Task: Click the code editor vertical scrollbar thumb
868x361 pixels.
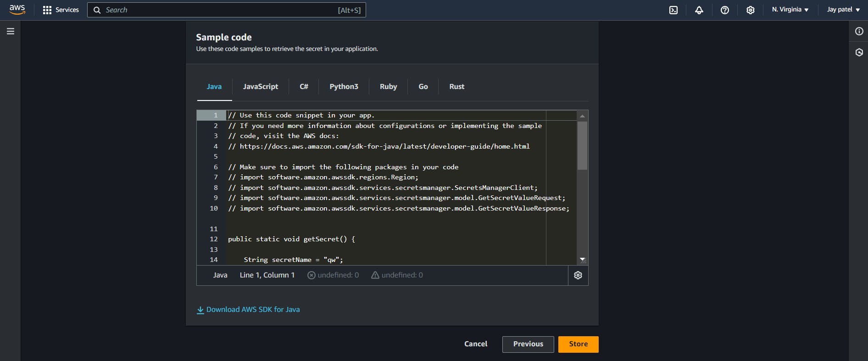Action: (582, 145)
